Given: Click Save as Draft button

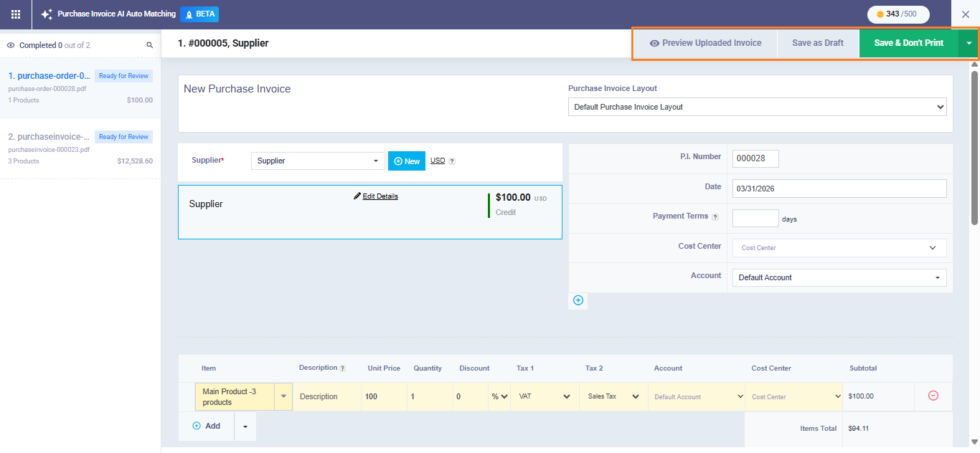Looking at the screenshot, I should point(818,43).
